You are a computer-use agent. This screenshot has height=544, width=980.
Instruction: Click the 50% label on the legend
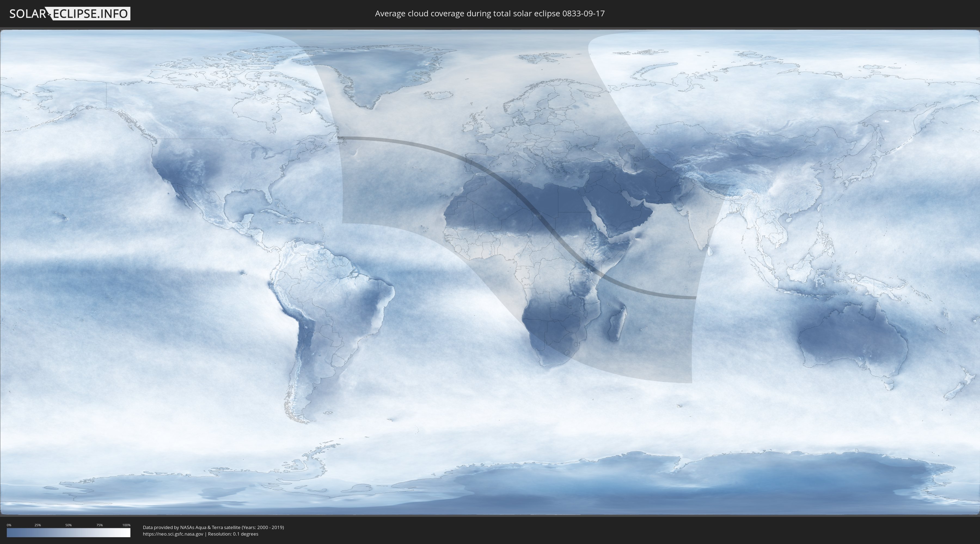69,525
